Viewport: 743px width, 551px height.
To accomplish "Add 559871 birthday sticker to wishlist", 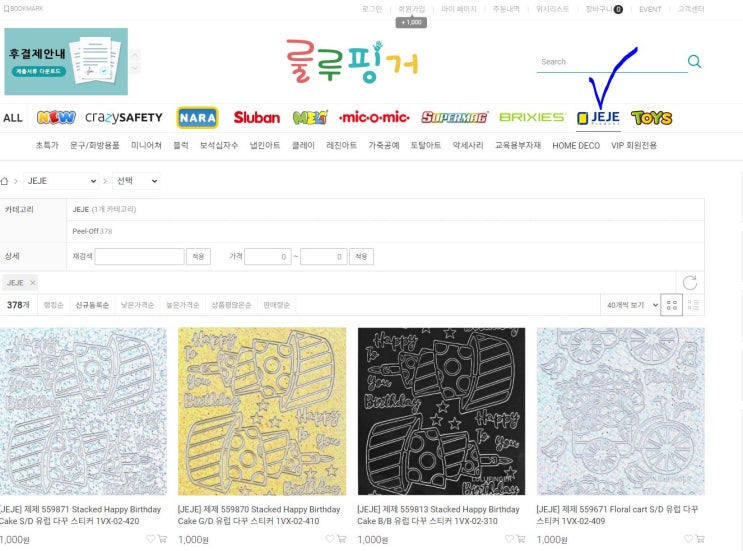I will coord(150,539).
